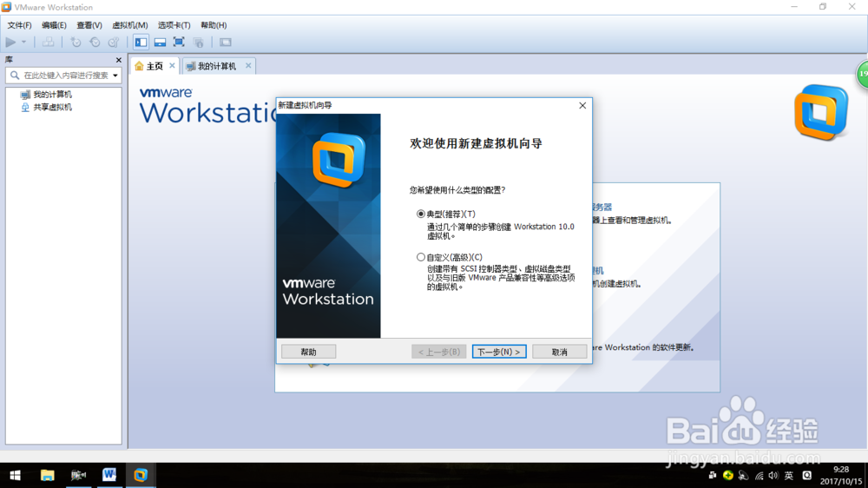Click the send Ctrl+Alt+Del toolbar icon
Image resolution: width=868 pixels, height=488 pixels.
[x=48, y=42]
